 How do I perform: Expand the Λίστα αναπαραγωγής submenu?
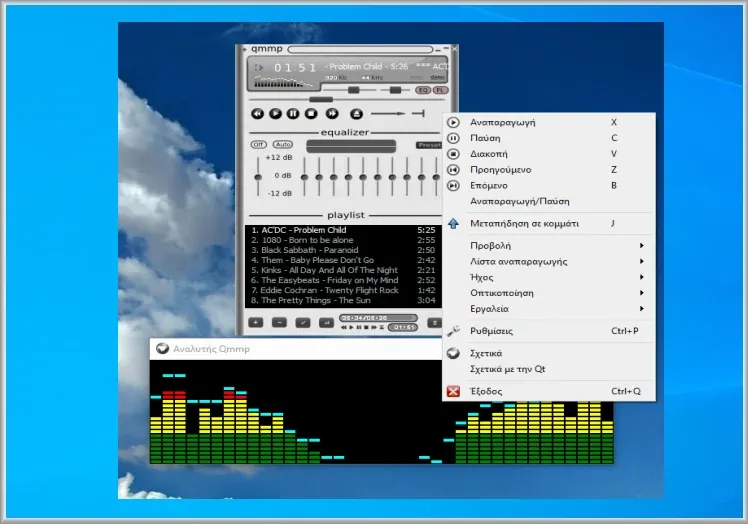click(x=549, y=261)
